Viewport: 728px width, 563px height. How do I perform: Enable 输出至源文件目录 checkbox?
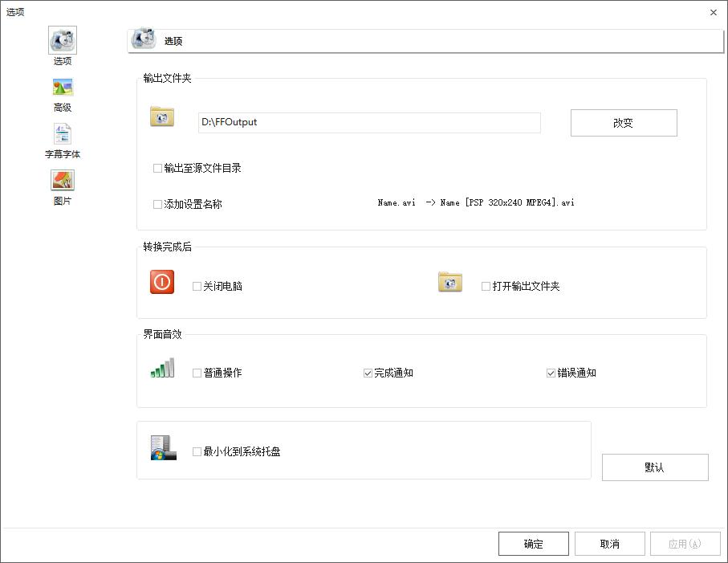(157, 168)
